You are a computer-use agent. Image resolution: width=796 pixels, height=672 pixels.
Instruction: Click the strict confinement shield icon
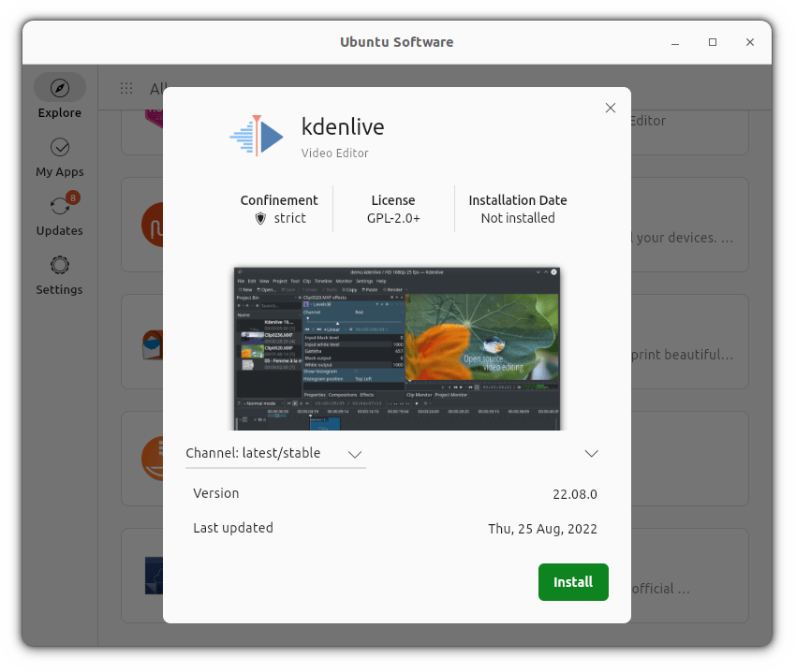(260, 218)
